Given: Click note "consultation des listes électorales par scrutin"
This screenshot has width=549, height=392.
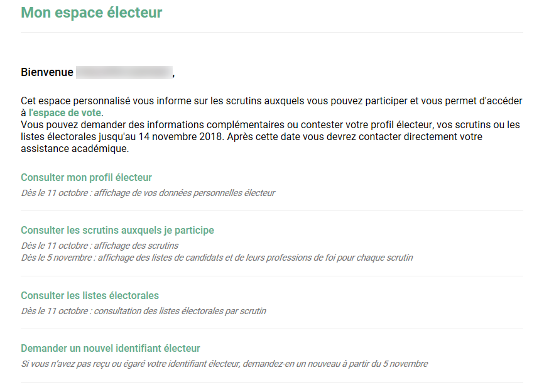Looking at the screenshot, I should [x=180, y=311].
